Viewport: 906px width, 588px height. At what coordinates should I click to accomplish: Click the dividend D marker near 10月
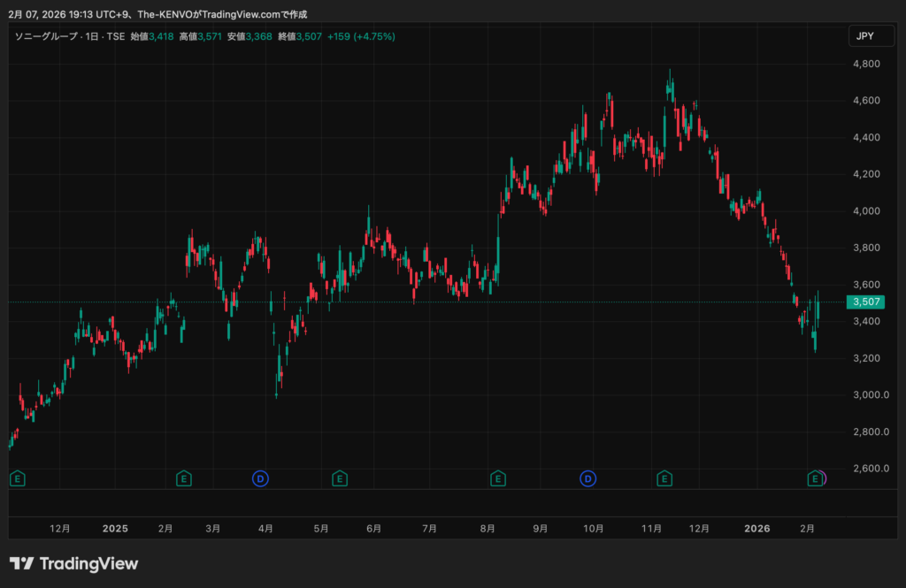587,478
